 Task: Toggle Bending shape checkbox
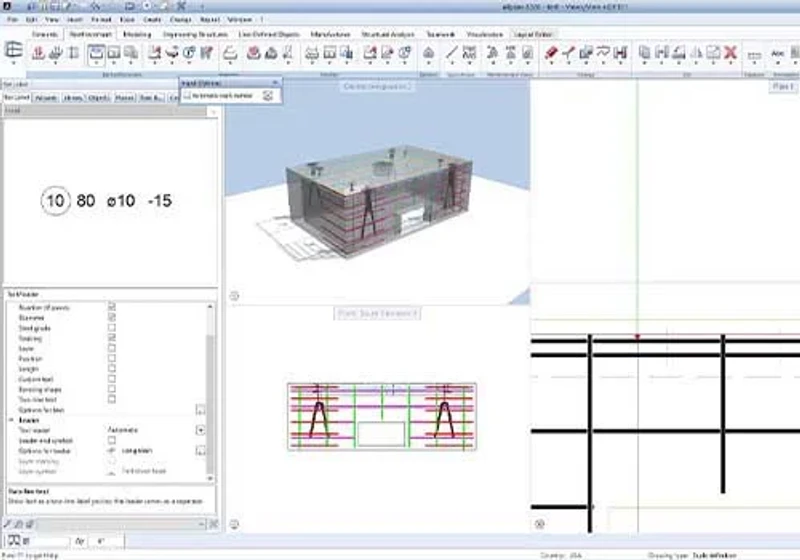[x=112, y=389]
